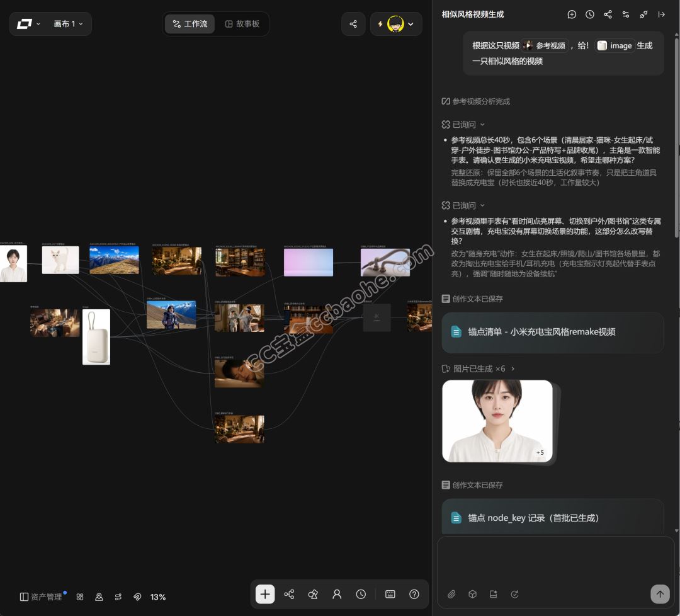Click the canvas share icon

353,24
